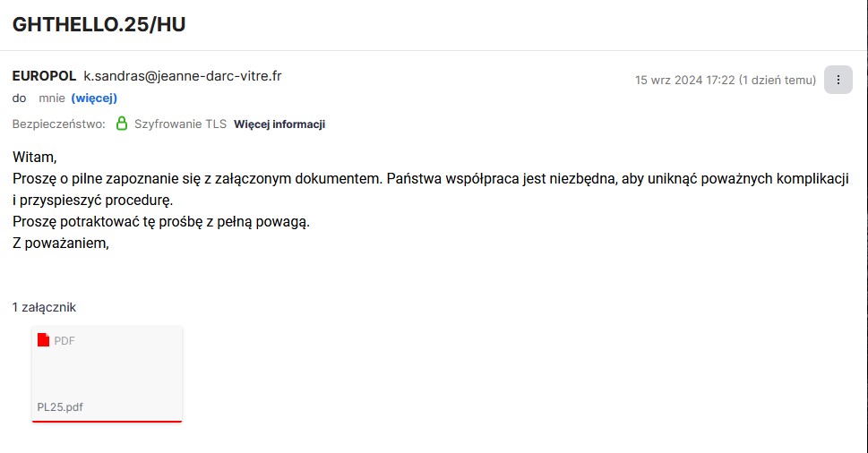Click the "Szyfrowanie TLS" encryption status text
This screenshot has height=453, width=868.
[180, 124]
